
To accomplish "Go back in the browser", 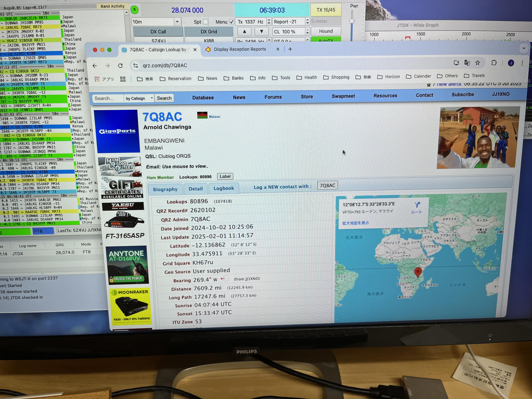I will 95,66.
